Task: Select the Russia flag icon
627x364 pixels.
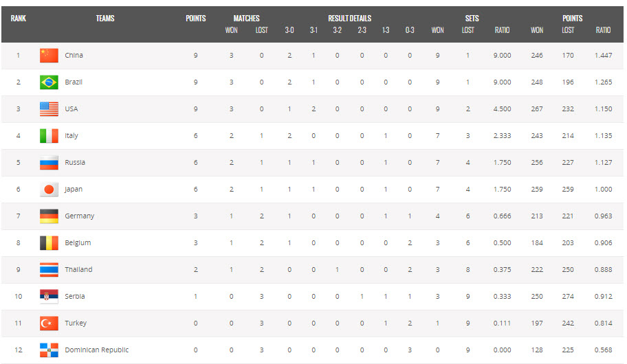Action: pyautogui.click(x=49, y=163)
